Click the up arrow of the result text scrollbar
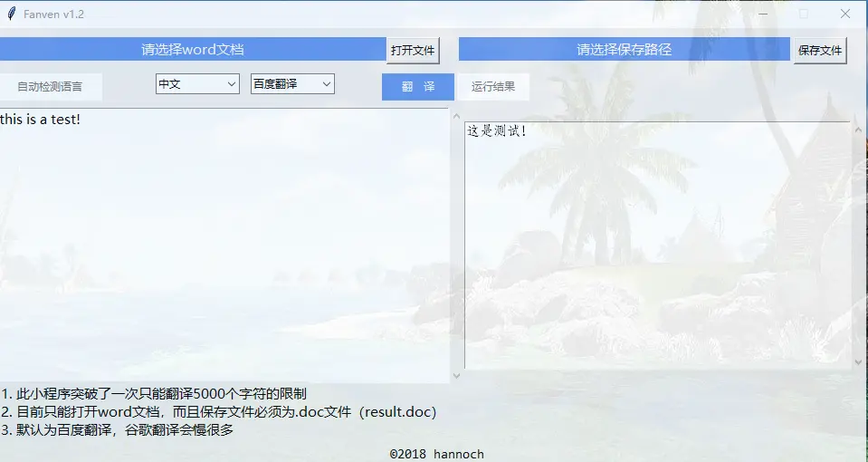 point(859,130)
